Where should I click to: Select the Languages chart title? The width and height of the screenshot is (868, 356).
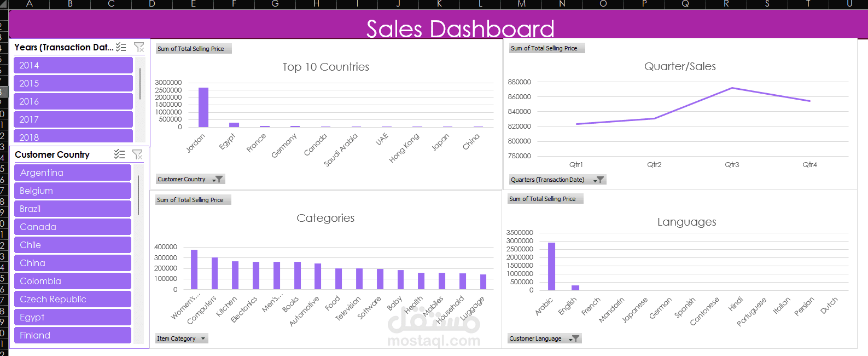686,222
